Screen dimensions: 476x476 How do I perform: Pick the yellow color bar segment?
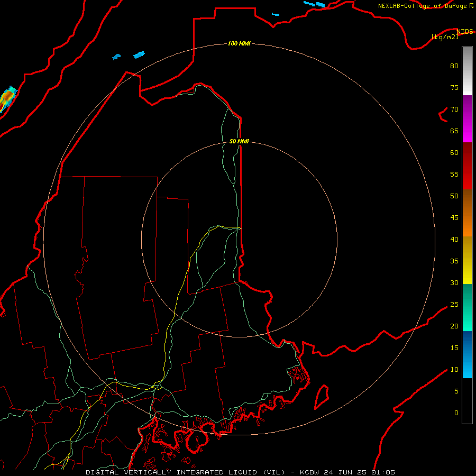coord(467,260)
